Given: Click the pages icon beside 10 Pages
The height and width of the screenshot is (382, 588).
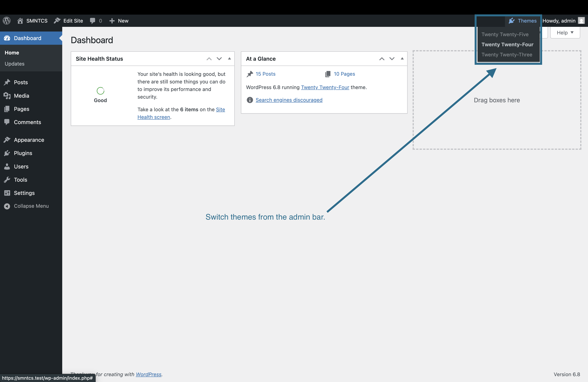Looking at the screenshot, I should pos(328,74).
